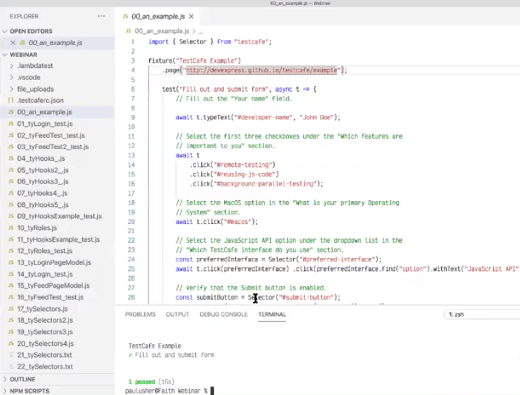Open 04_tyHooks_.js file
The image size is (520, 395).
(41, 158)
